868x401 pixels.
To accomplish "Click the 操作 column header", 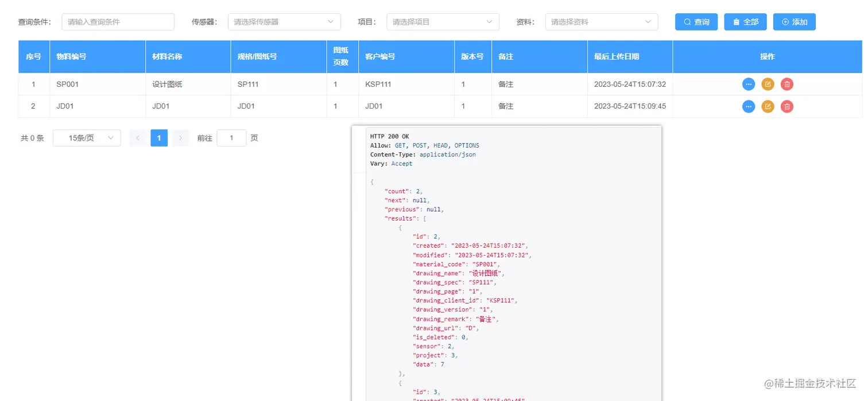I will coord(768,56).
